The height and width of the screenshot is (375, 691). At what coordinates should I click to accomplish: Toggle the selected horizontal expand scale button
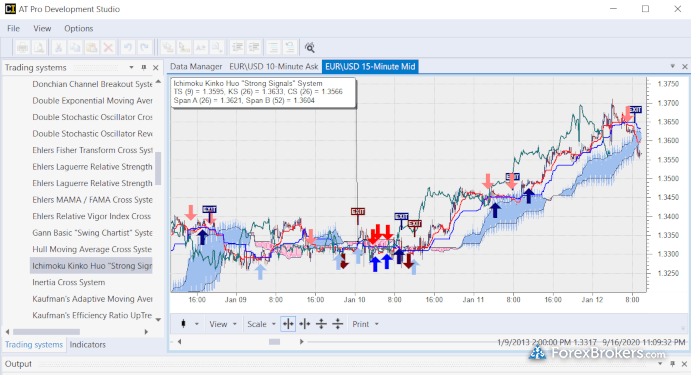288,324
